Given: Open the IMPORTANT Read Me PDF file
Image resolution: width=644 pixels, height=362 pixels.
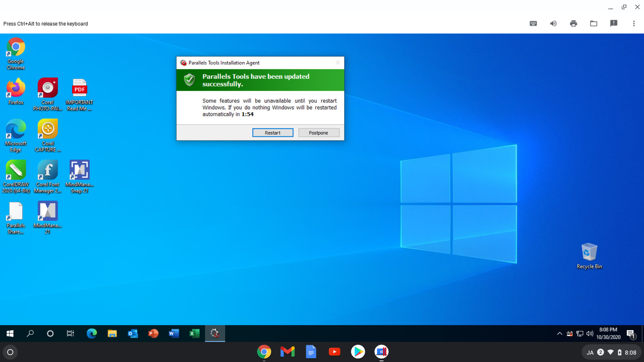Looking at the screenshot, I should (79, 95).
